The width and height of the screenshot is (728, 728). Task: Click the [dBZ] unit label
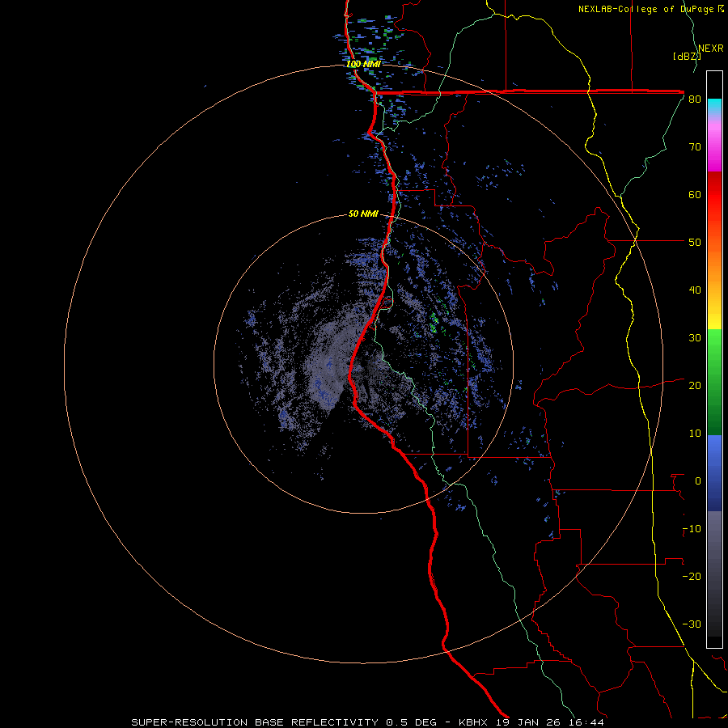(x=687, y=57)
